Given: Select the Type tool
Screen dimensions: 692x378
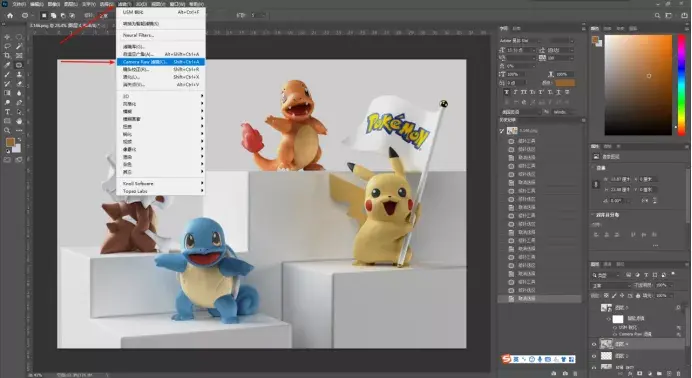Looking at the screenshot, I should tap(7, 112).
